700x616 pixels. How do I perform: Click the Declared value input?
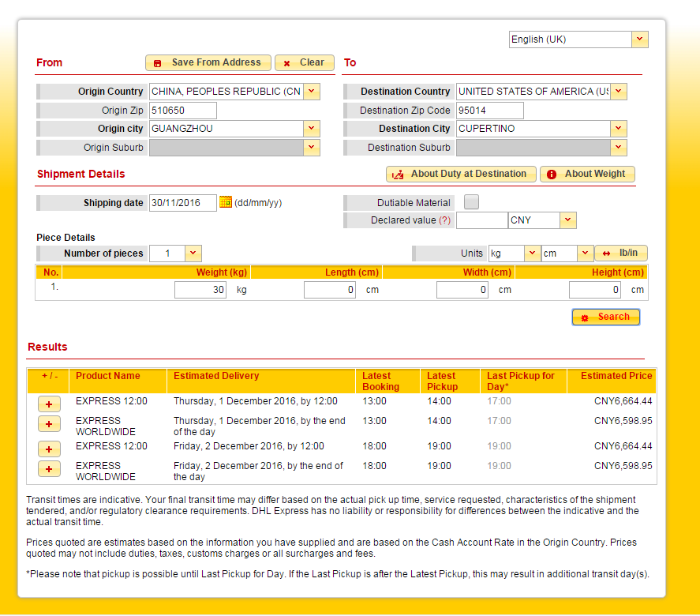coord(482,220)
